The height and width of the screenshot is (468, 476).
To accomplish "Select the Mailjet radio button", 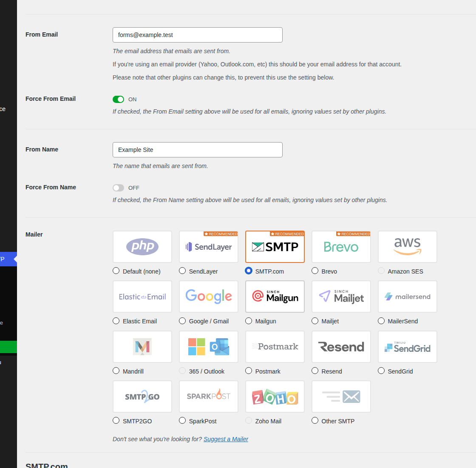I will pos(315,321).
